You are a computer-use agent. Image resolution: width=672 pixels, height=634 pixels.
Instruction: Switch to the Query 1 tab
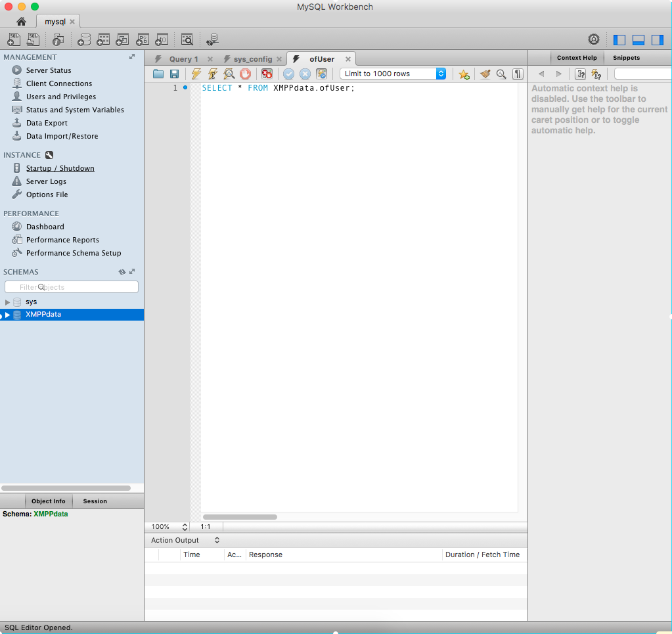point(183,59)
